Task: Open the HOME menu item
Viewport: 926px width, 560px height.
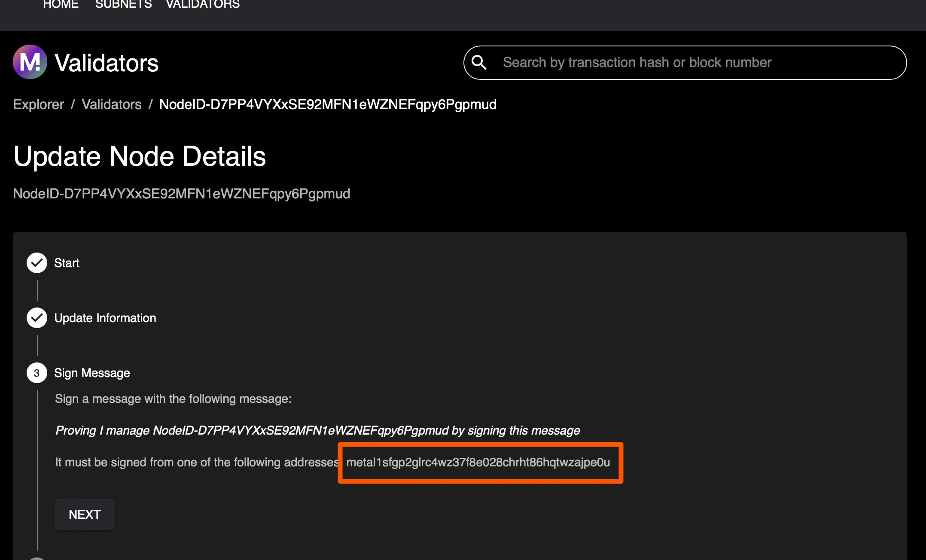Action: pos(61,4)
